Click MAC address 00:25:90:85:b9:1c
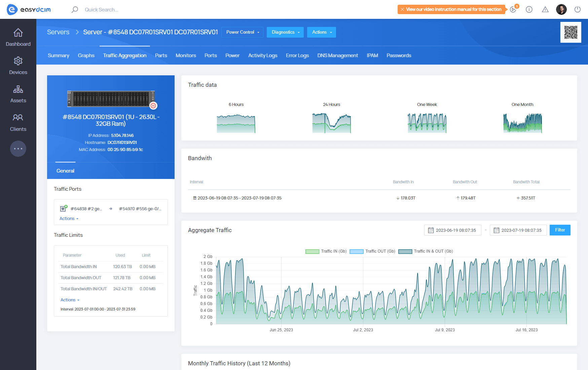Viewport: 588px width, 370px height. pos(125,150)
